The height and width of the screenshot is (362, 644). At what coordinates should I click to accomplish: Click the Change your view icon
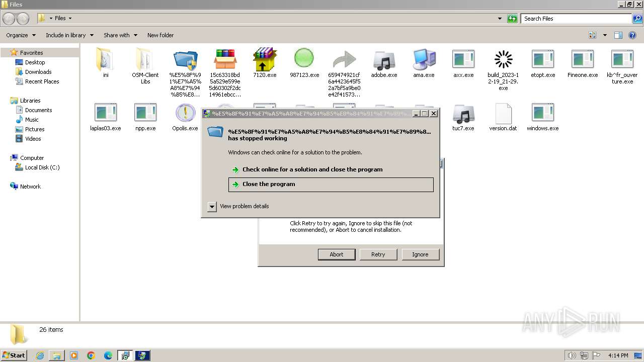tap(593, 35)
